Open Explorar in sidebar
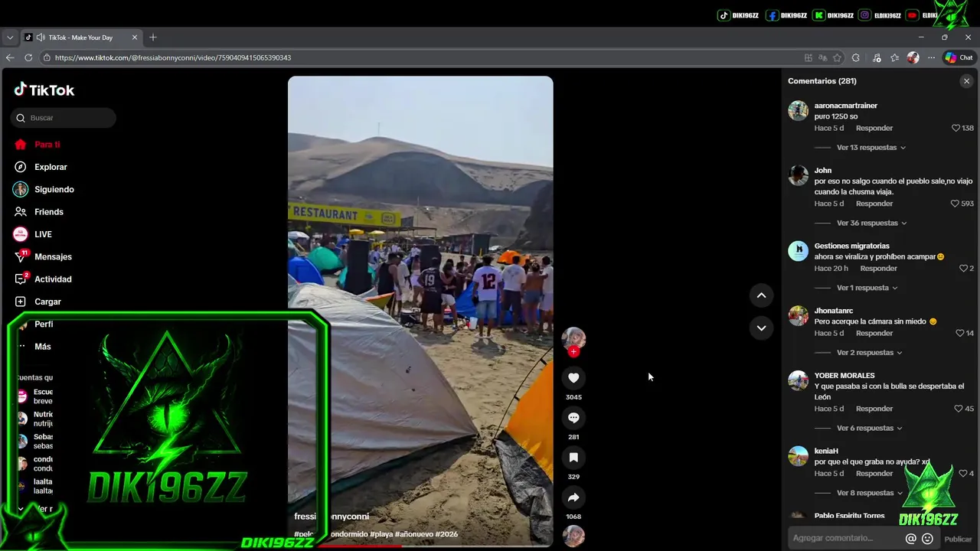Viewport: 980px width, 551px height. click(51, 167)
